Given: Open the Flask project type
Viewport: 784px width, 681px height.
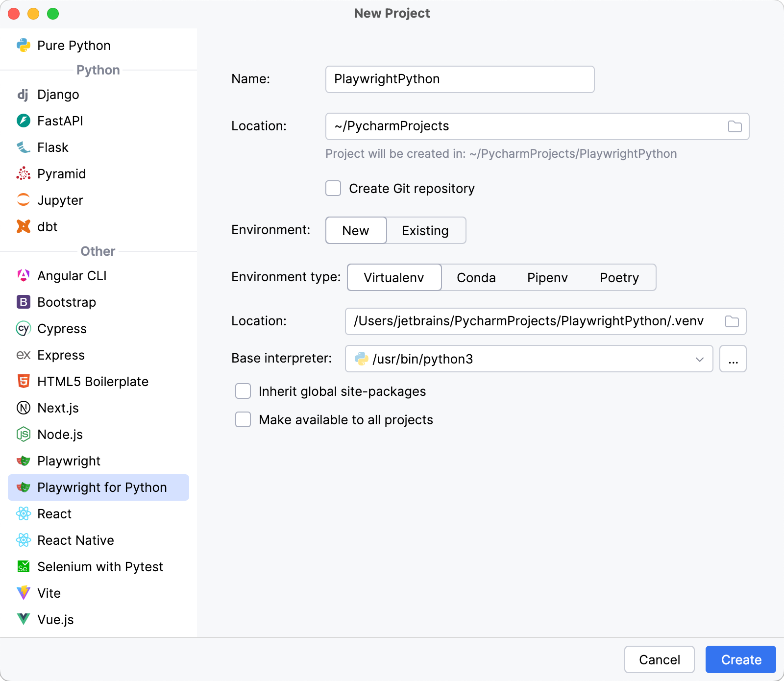Looking at the screenshot, I should click(53, 147).
